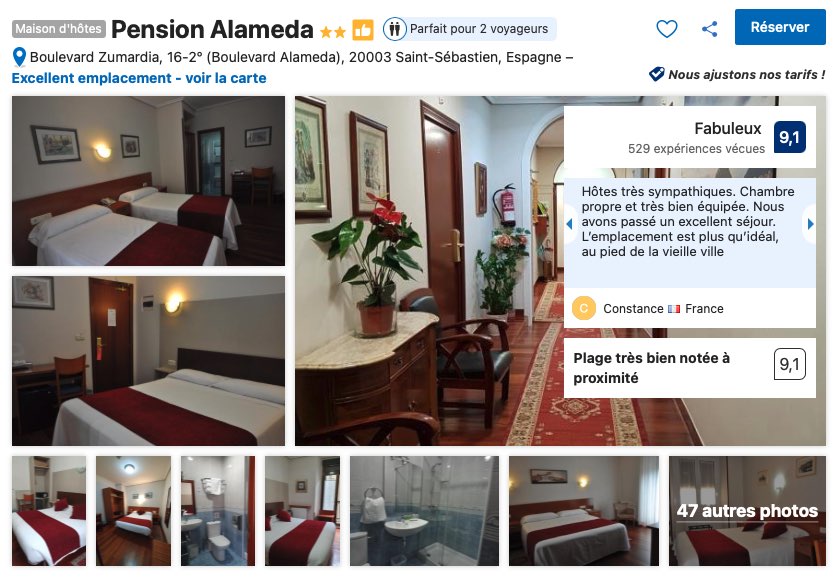Click the Réserver button
The height and width of the screenshot is (580, 840).
(x=780, y=27)
